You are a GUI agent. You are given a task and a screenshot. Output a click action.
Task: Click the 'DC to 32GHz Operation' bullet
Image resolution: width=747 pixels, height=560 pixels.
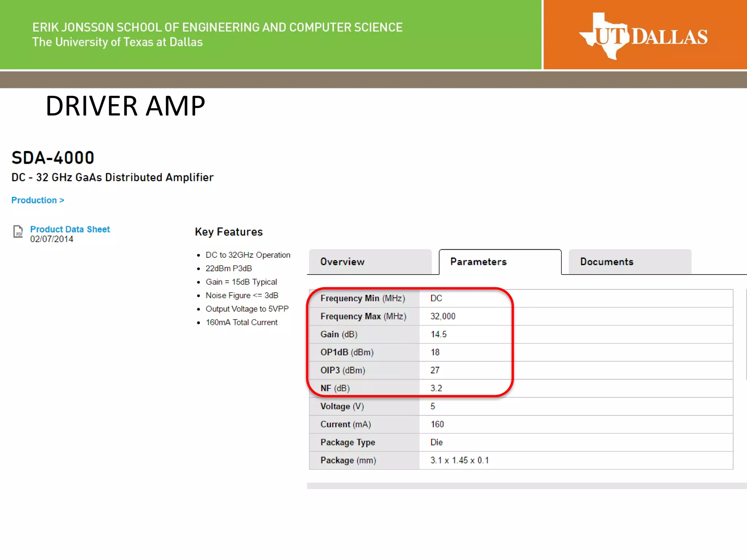pos(248,255)
